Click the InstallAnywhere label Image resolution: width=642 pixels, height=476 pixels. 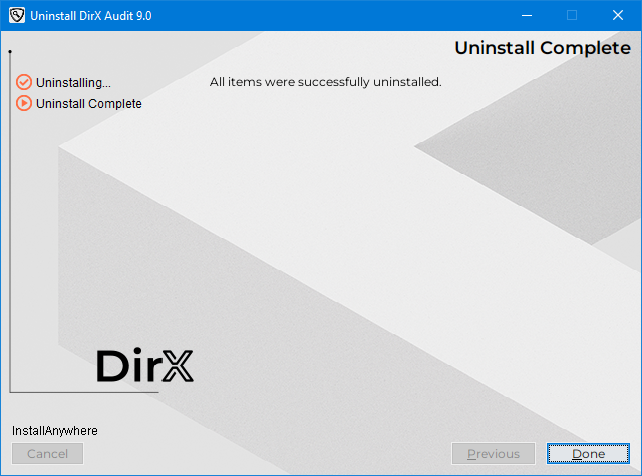(x=54, y=431)
